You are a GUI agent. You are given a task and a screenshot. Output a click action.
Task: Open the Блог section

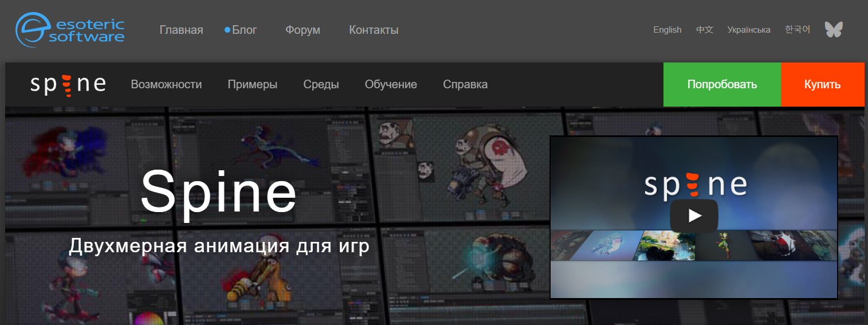point(245,30)
